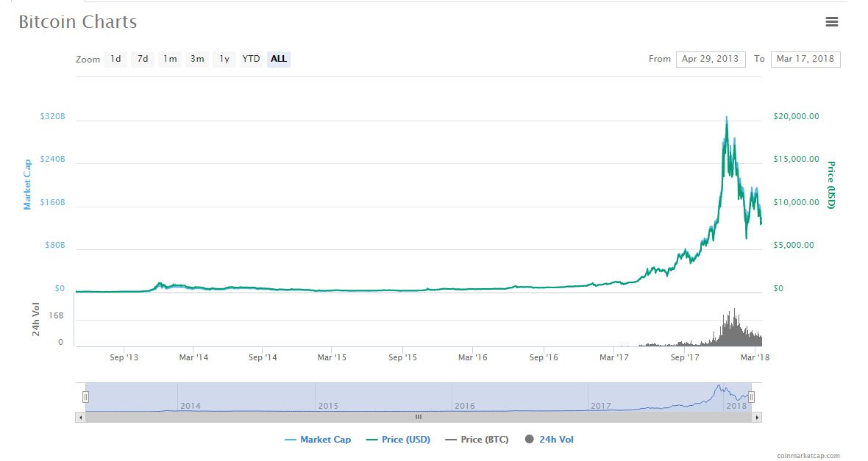Click the Mar '18 x-axis label
868x461 pixels.
pyautogui.click(x=755, y=357)
